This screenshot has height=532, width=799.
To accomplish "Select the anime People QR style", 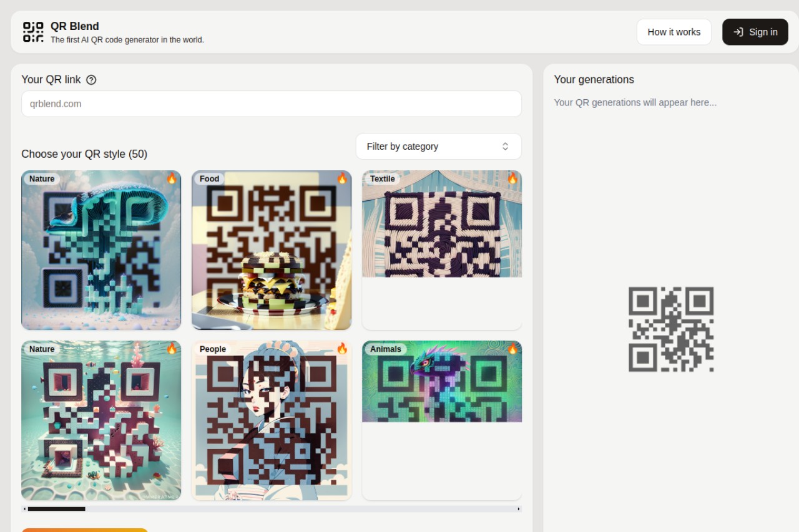I will coord(272,420).
